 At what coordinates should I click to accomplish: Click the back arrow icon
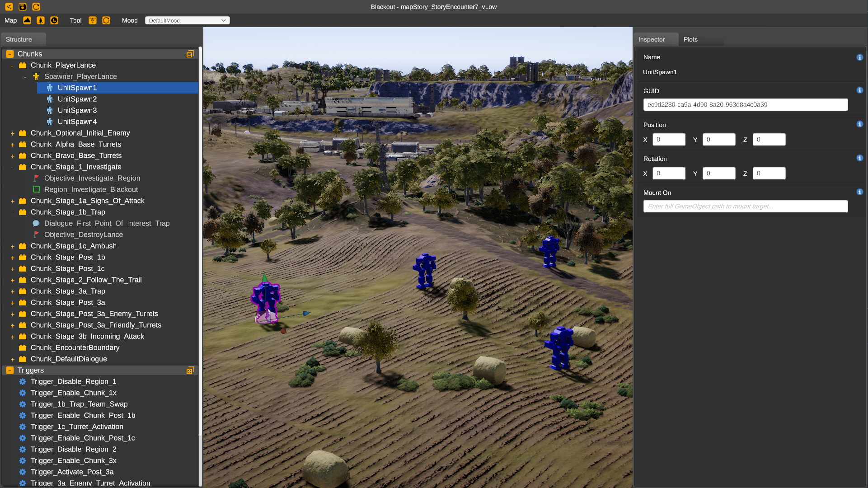click(x=9, y=7)
